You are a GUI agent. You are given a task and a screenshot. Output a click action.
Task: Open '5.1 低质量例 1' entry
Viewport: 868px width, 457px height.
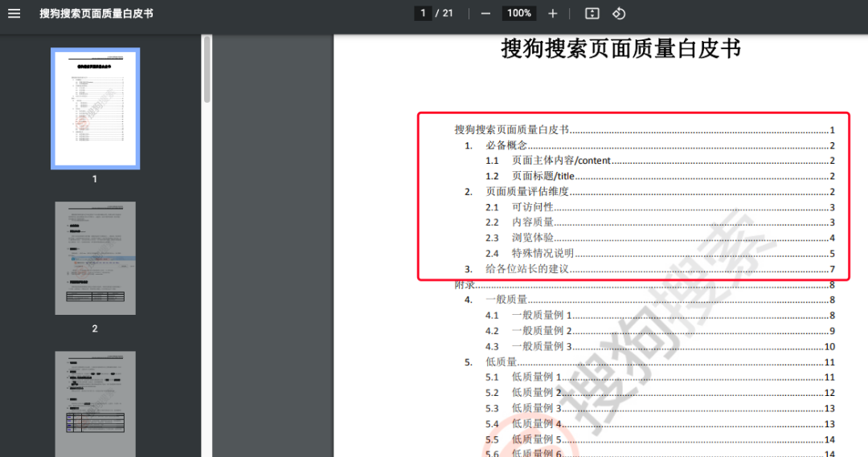point(660,377)
